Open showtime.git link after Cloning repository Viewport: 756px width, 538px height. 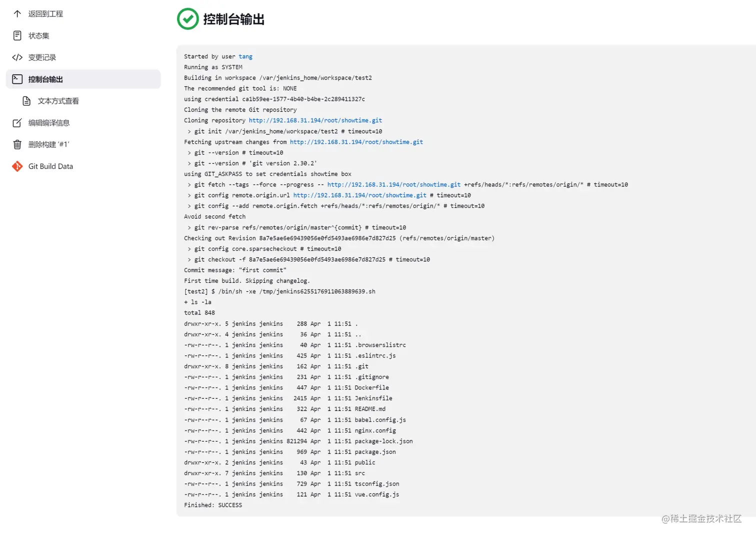point(315,120)
